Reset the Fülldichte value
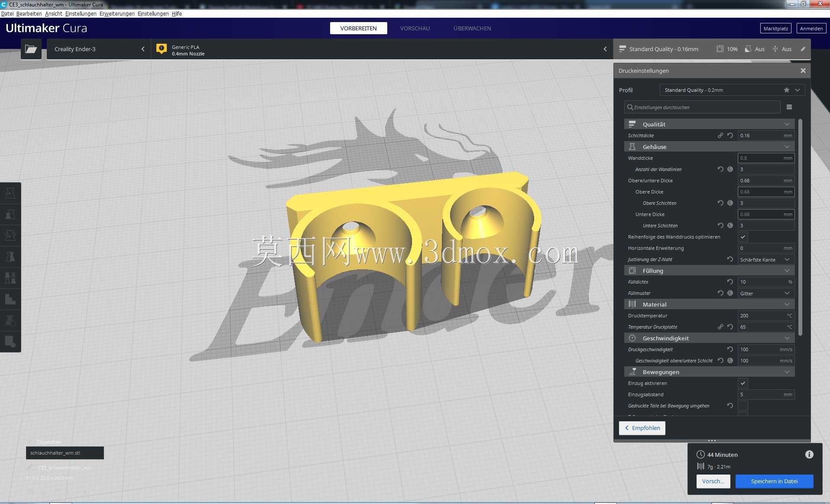830x504 pixels. 730,282
